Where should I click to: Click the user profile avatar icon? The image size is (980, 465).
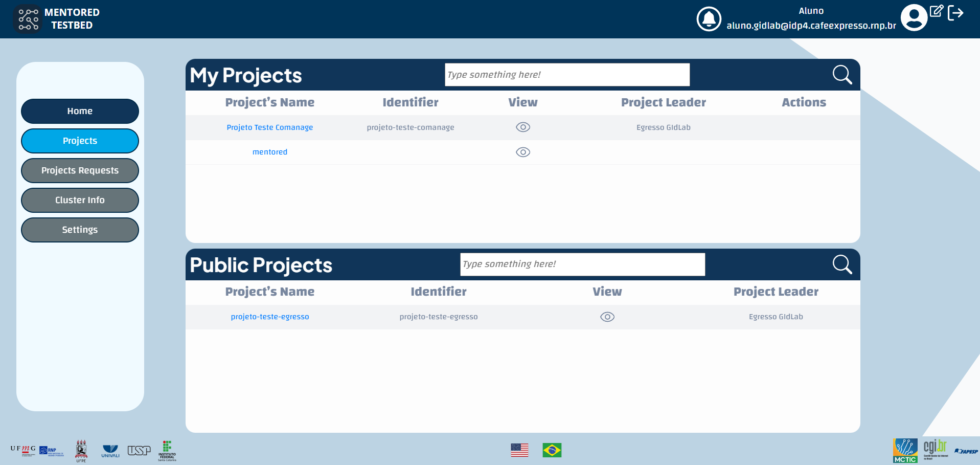(915, 17)
